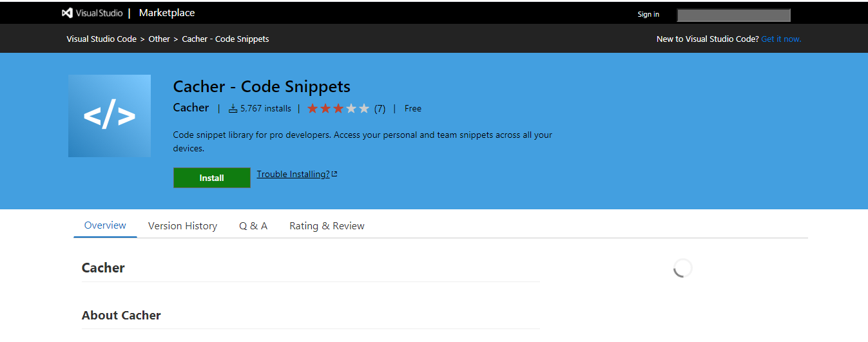
Task: Focus the search box in header
Action: tap(733, 15)
